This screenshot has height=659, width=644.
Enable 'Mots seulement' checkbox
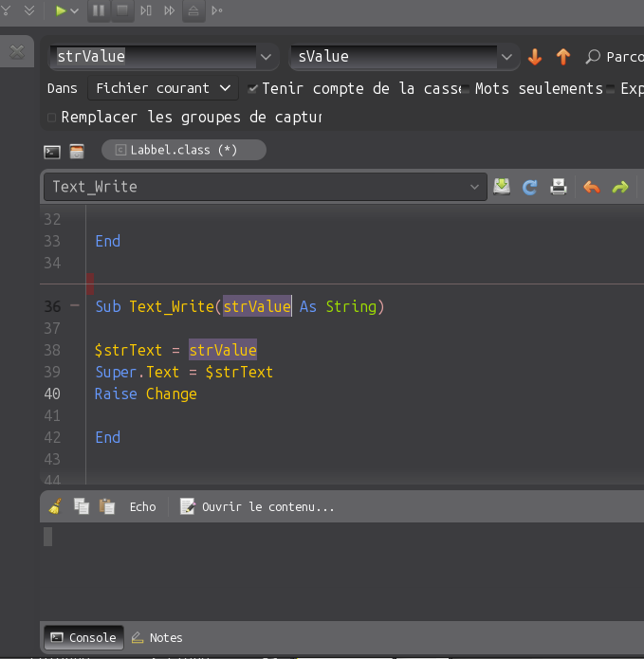[x=466, y=89]
